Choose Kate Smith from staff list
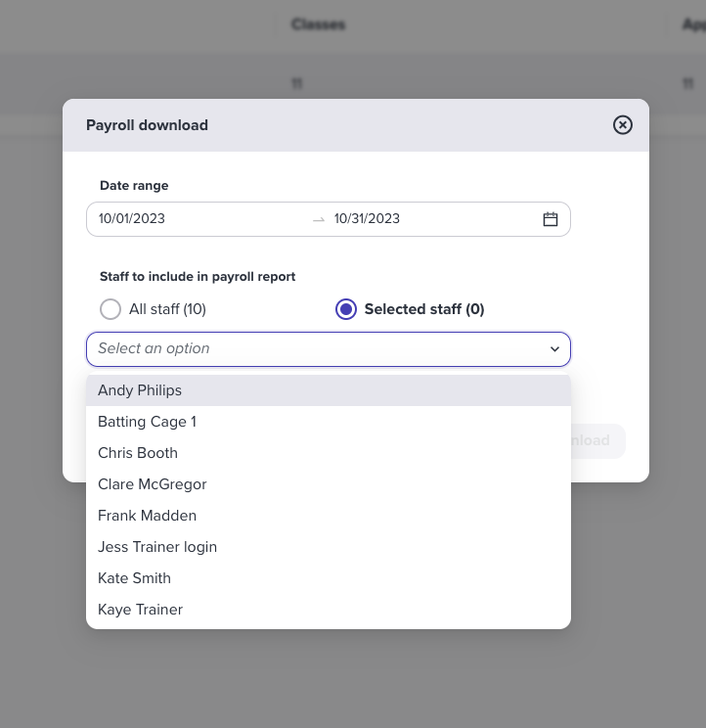This screenshot has width=706, height=728. click(x=329, y=578)
